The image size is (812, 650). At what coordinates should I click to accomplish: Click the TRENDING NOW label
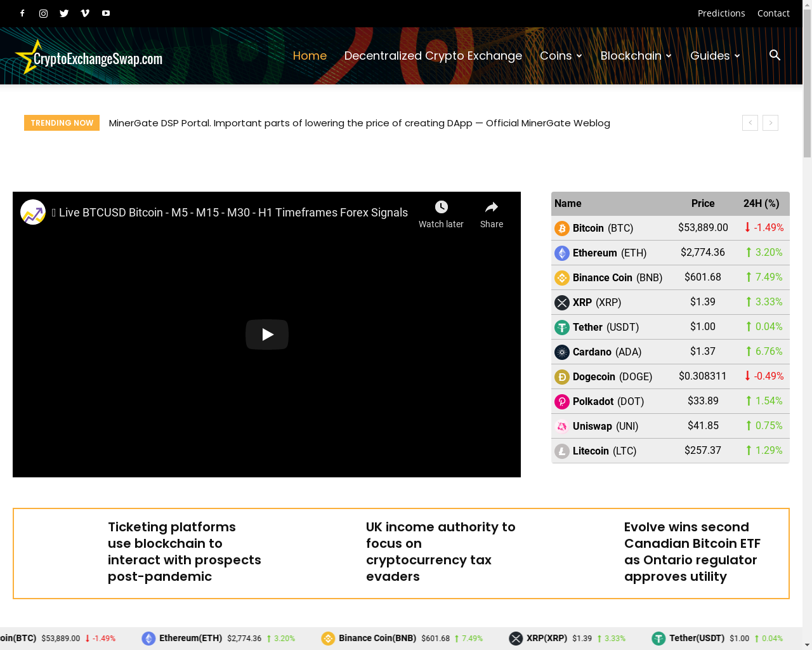tap(62, 123)
